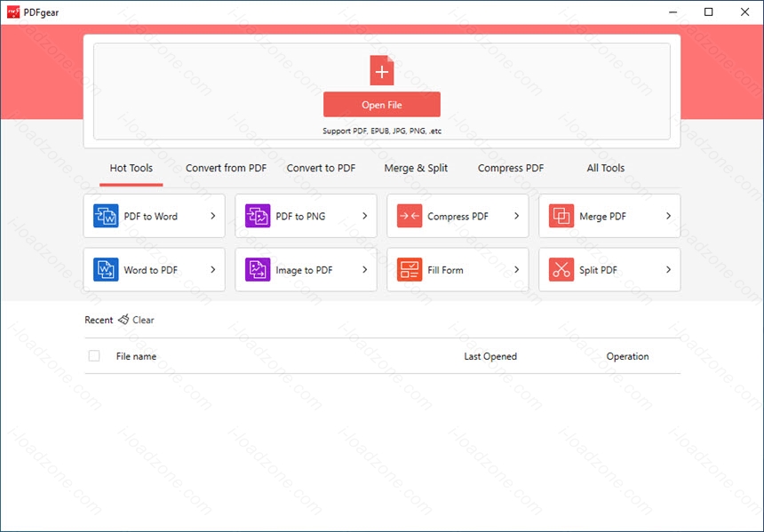The height and width of the screenshot is (532, 764).
Task: Click the PDFgear title text
Action: 42,12
